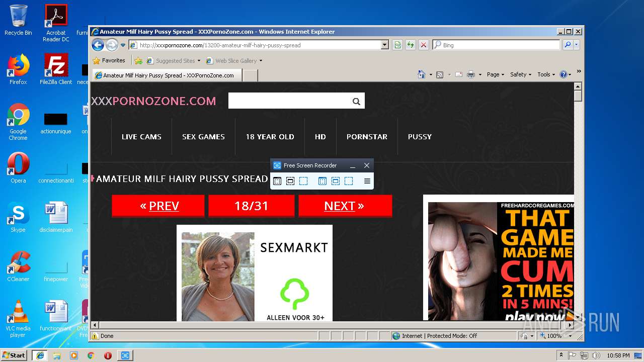
Task: Open the HD navigation link
Action: tap(320, 137)
